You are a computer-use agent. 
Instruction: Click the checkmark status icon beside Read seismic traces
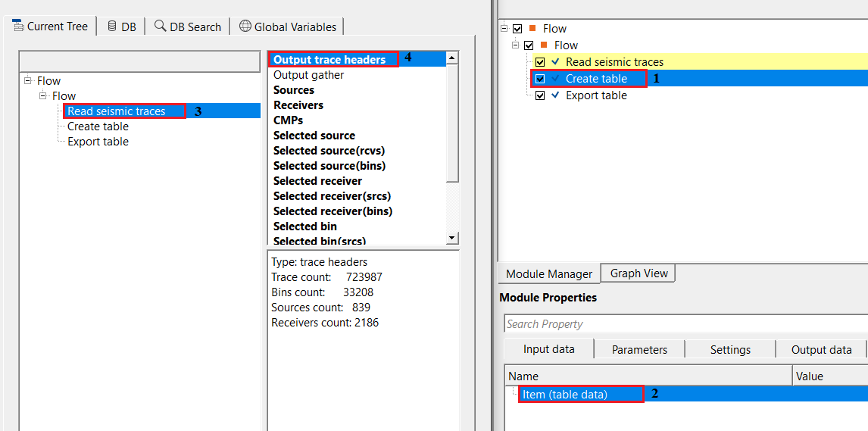point(556,62)
